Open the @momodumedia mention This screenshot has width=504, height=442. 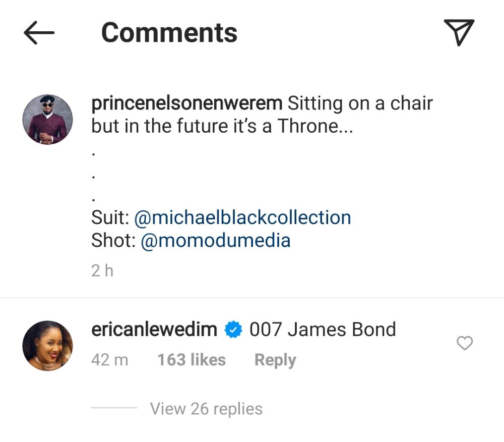216,241
